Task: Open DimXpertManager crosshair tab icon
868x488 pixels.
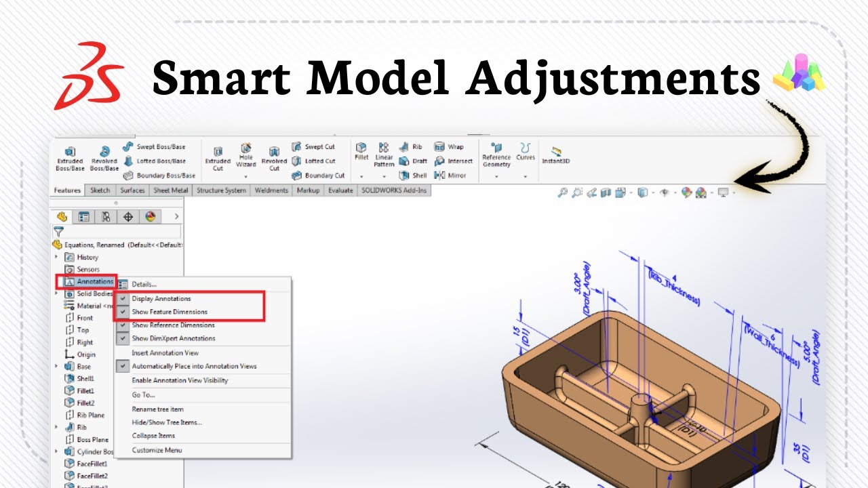Action: coord(127,217)
